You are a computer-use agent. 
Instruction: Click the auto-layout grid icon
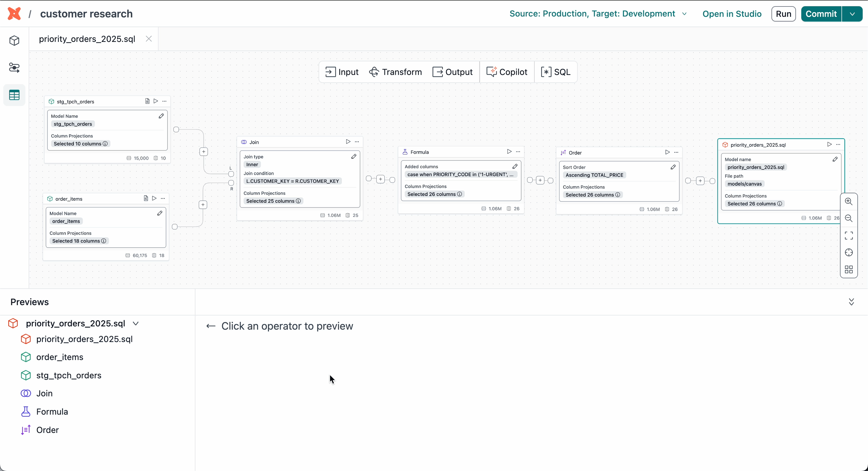[x=849, y=269]
